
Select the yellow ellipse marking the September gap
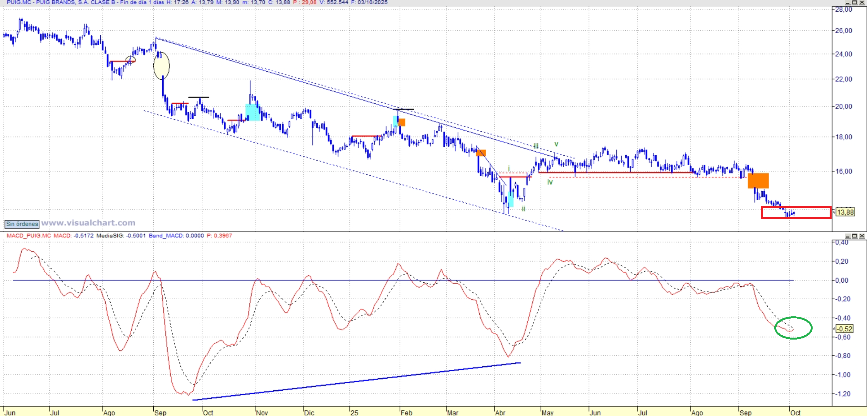pos(161,66)
